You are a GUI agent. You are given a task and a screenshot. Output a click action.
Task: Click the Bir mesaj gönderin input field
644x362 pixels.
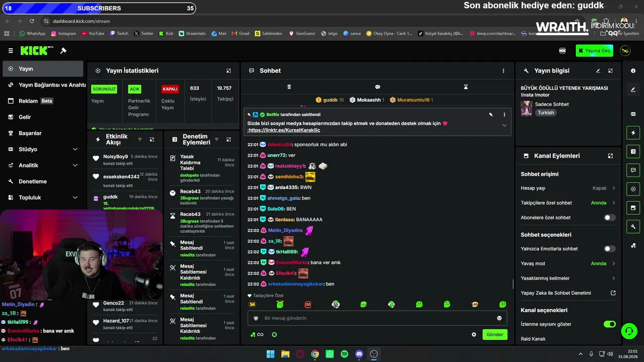point(377,318)
